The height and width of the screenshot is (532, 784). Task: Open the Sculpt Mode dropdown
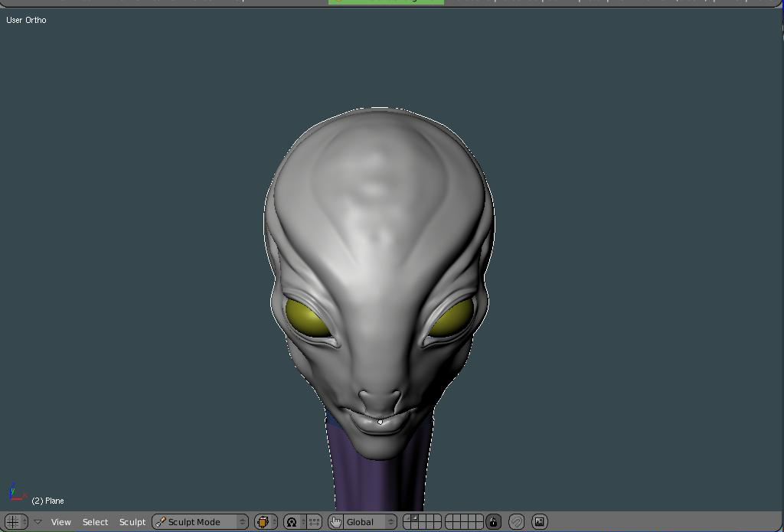pyautogui.click(x=200, y=522)
